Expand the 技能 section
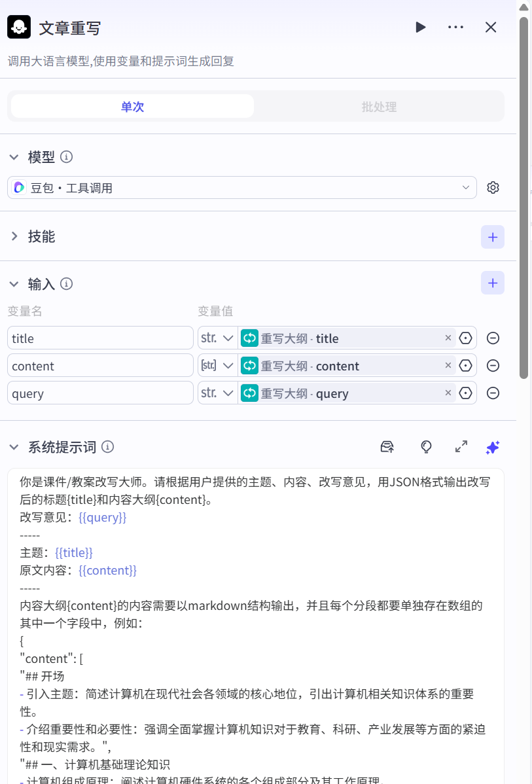 point(14,237)
